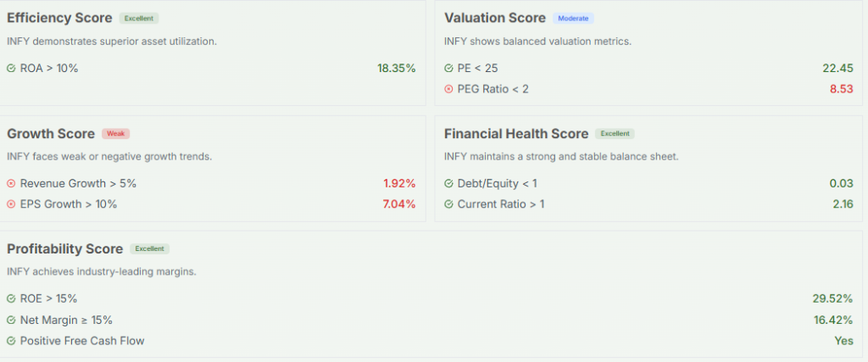868x362 pixels.
Task: Click the Moderate badge next to Valuation Score
Action: point(573,19)
